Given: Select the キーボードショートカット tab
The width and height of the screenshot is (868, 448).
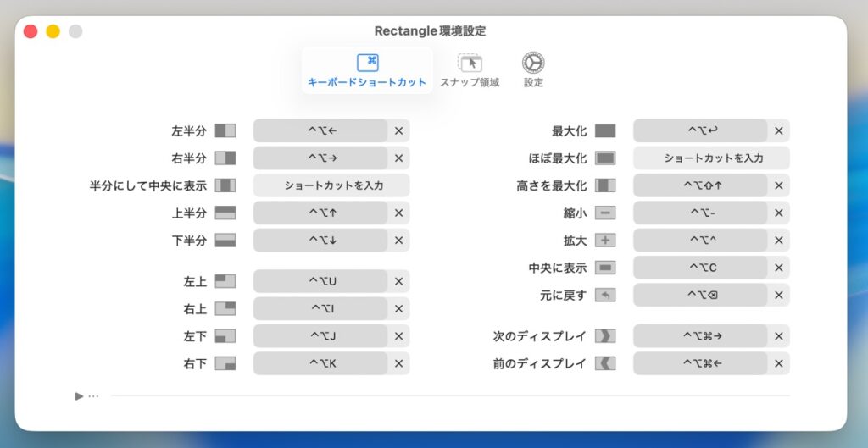Looking at the screenshot, I should point(367,70).
